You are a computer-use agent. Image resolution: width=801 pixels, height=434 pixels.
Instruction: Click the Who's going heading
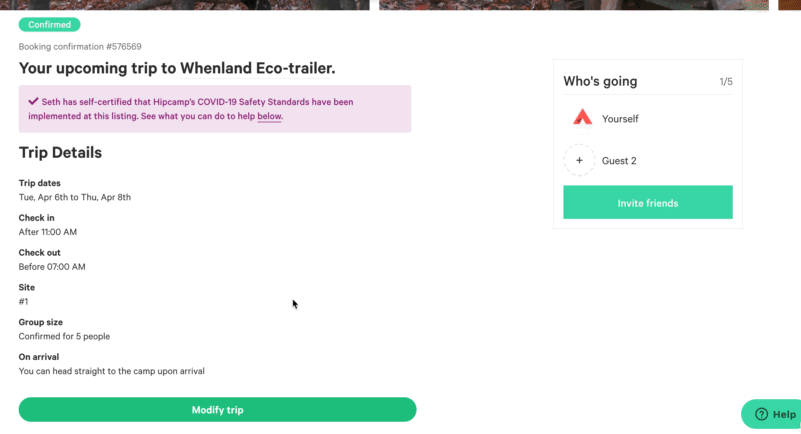pos(600,82)
